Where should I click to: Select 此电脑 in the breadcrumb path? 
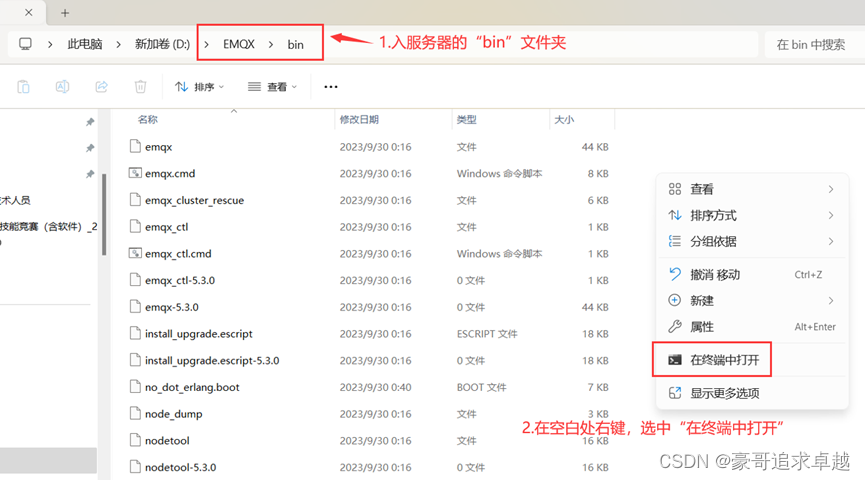pos(85,44)
